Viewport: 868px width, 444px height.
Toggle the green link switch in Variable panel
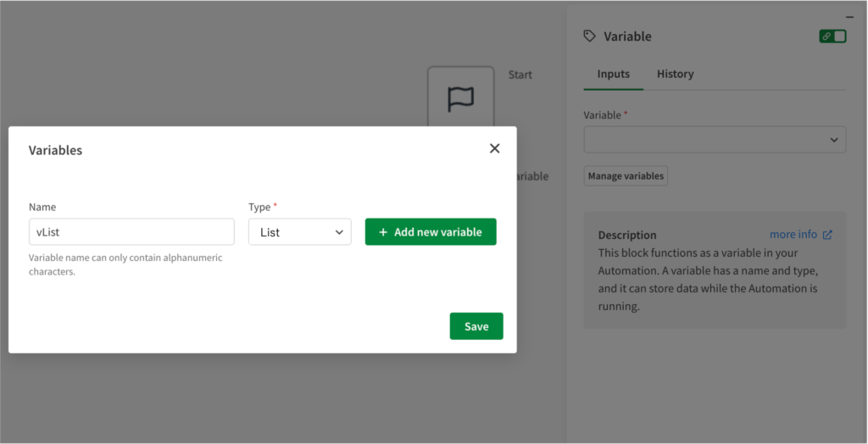click(x=832, y=36)
